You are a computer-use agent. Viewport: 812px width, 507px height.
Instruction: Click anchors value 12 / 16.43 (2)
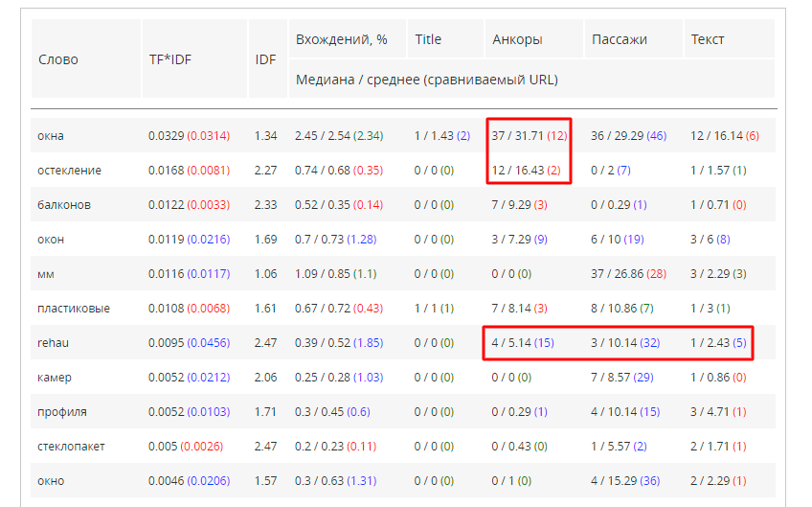[526, 170]
